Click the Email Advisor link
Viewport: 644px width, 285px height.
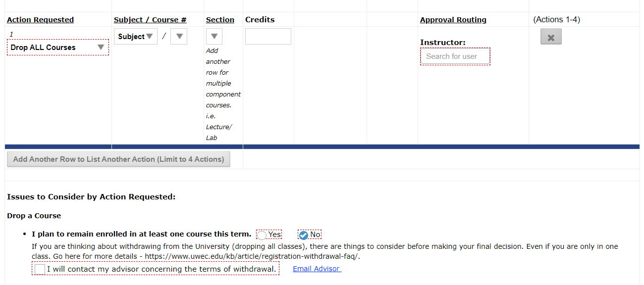tap(316, 269)
